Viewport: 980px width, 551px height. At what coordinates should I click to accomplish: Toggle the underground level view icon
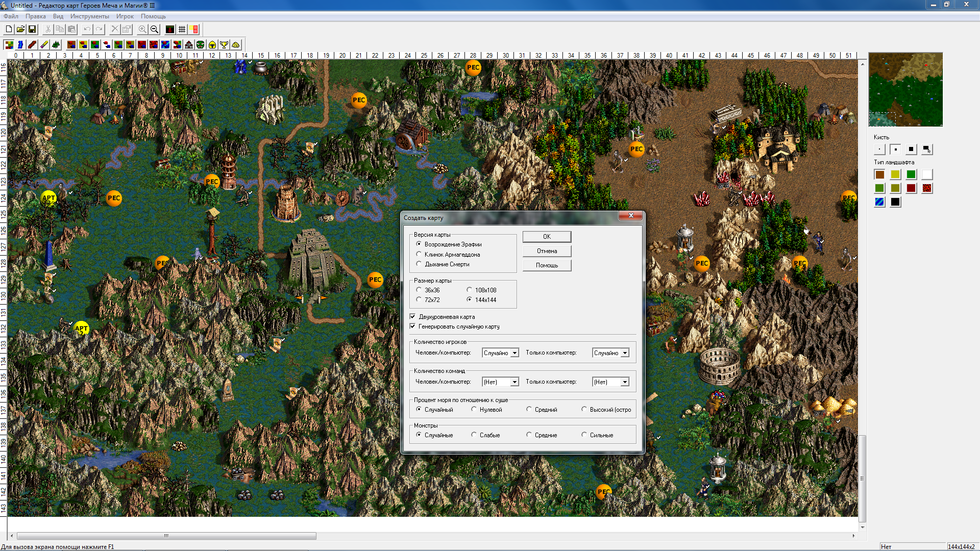170,29
